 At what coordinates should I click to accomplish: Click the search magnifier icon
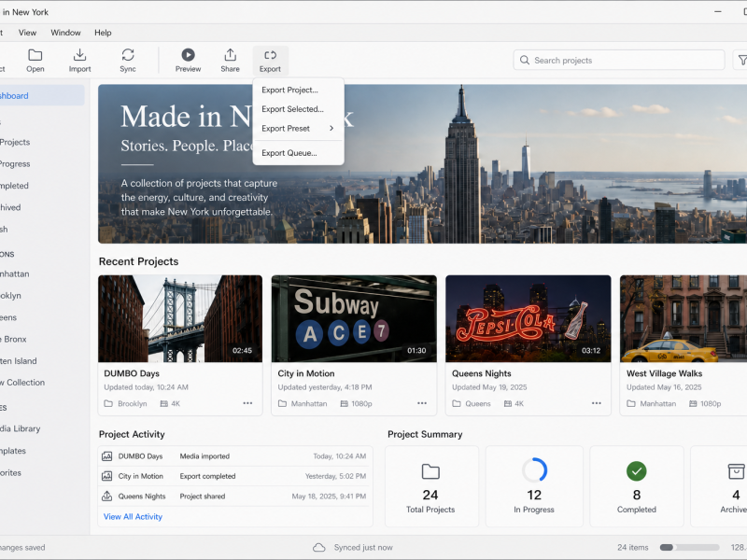pyautogui.click(x=525, y=60)
